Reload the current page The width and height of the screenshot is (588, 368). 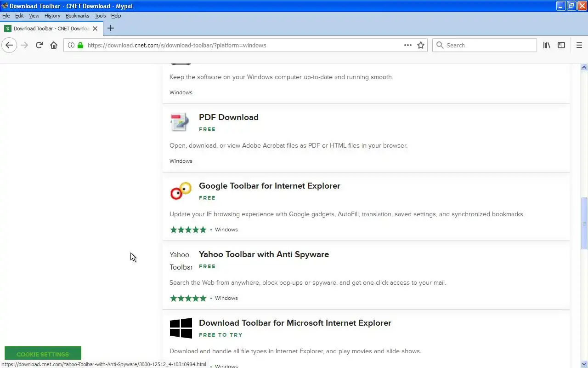point(39,45)
